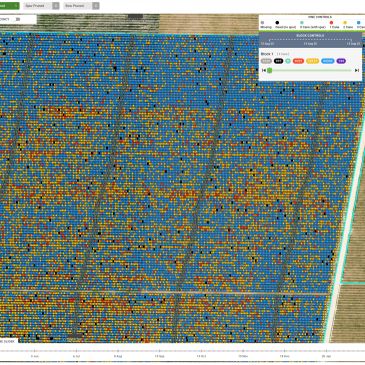This screenshot has height=365, width=365.
Task: Click the gray icon beside the second Pruned button
Action: click(x=96, y=6)
